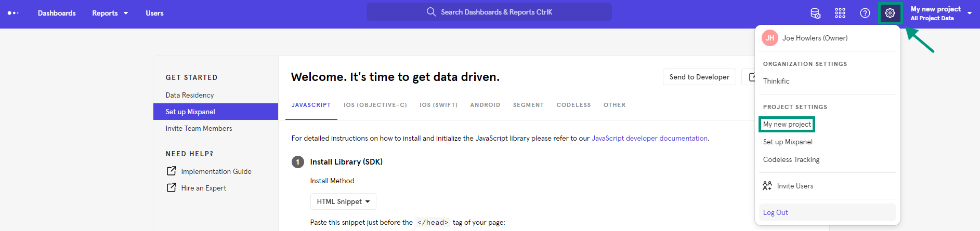980x231 pixels.
Task: Click the "PROJECT SETTINGS" label
Action: 795,107
